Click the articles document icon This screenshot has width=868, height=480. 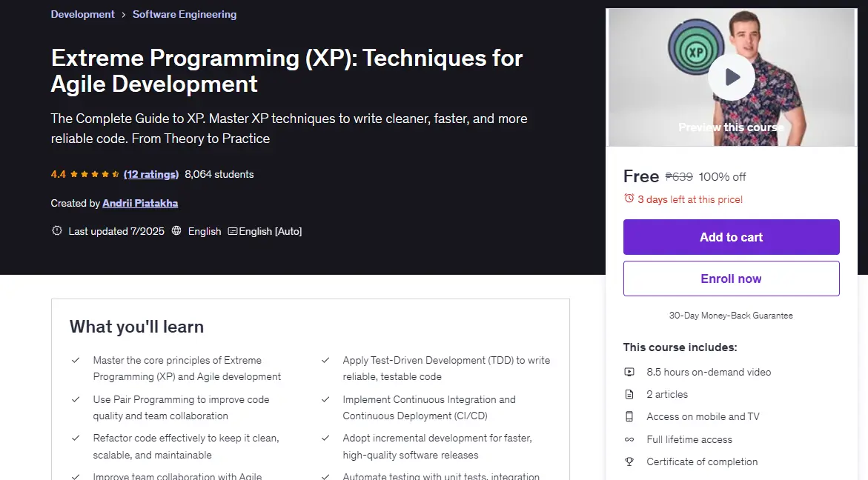(629, 394)
